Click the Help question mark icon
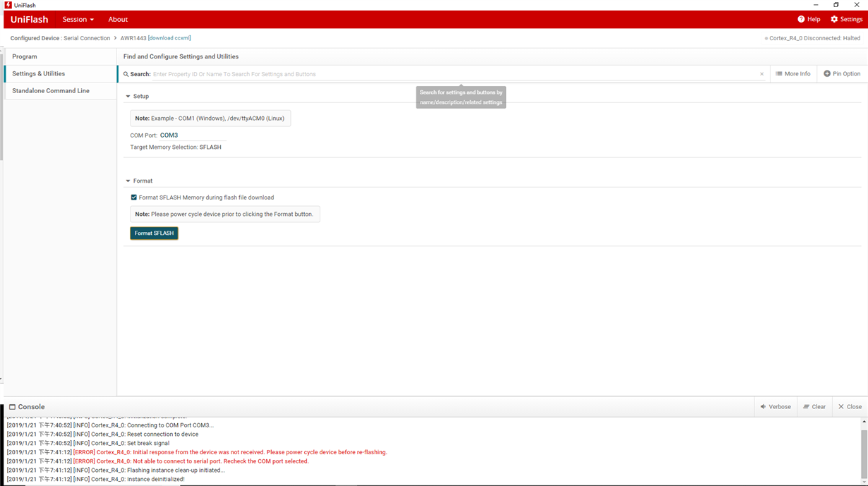 (x=801, y=19)
